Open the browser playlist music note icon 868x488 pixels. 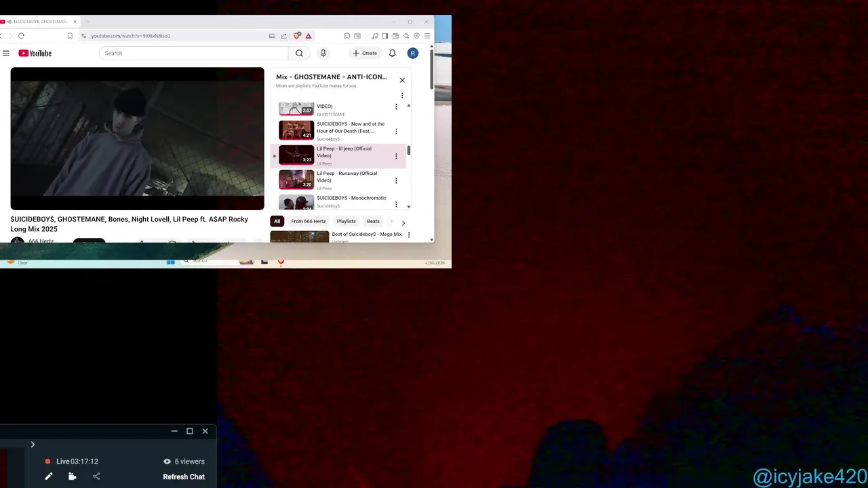[374, 36]
